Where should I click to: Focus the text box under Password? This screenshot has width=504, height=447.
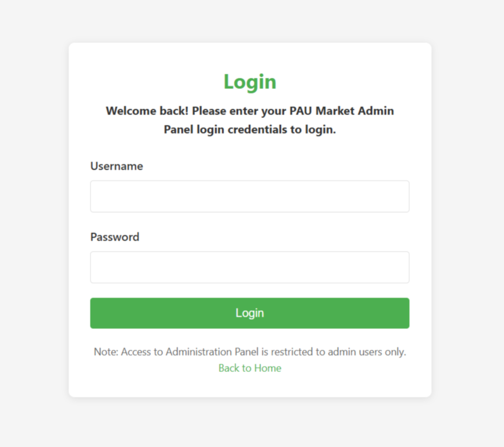(x=250, y=267)
